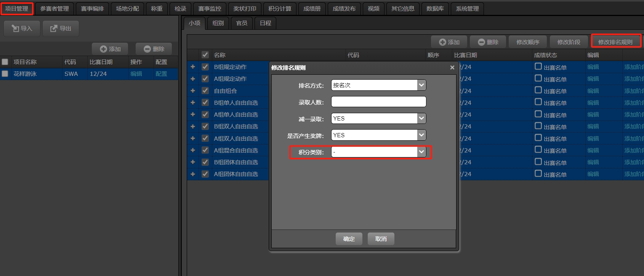This screenshot has width=644, height=276.
Task: Click the 确定 button in the dialog
Action: click(349, 239)
